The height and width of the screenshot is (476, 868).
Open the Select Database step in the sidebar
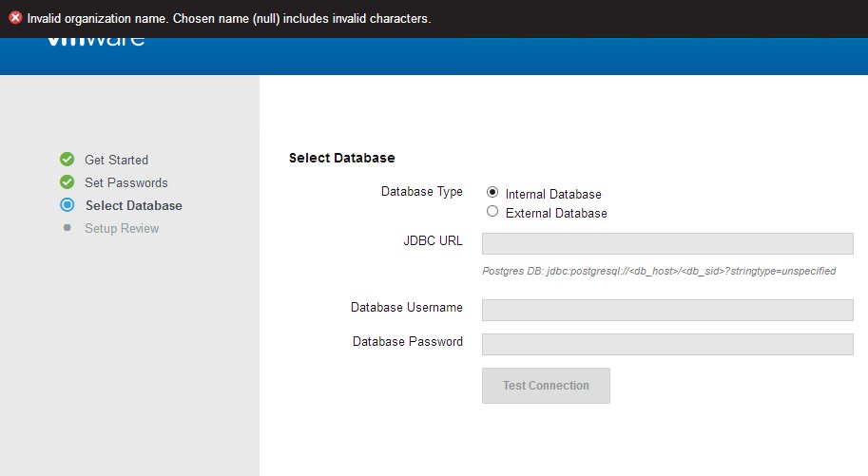133,205
